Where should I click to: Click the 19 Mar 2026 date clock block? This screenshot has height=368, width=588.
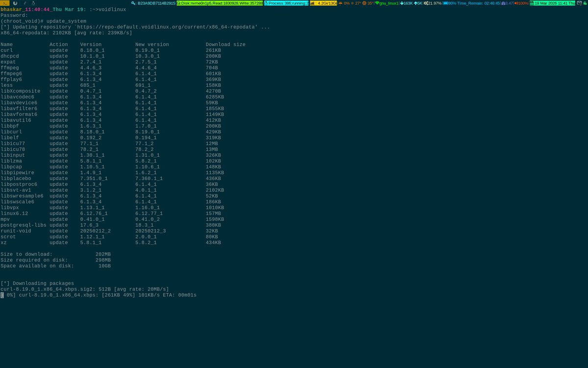(x=553, y=3)
